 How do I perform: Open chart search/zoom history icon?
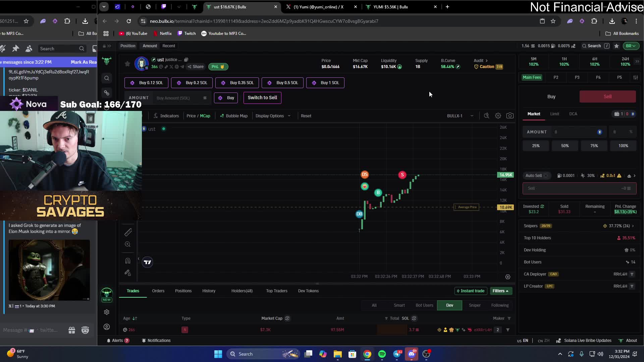[486, 116]
